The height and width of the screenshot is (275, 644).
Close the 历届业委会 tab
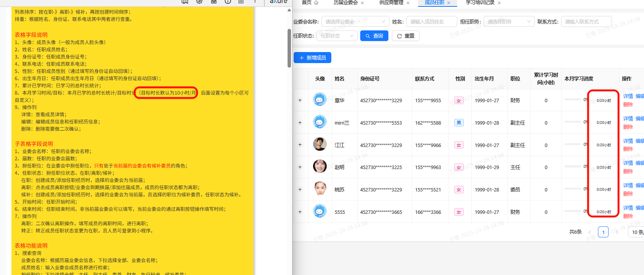(362, 3)
